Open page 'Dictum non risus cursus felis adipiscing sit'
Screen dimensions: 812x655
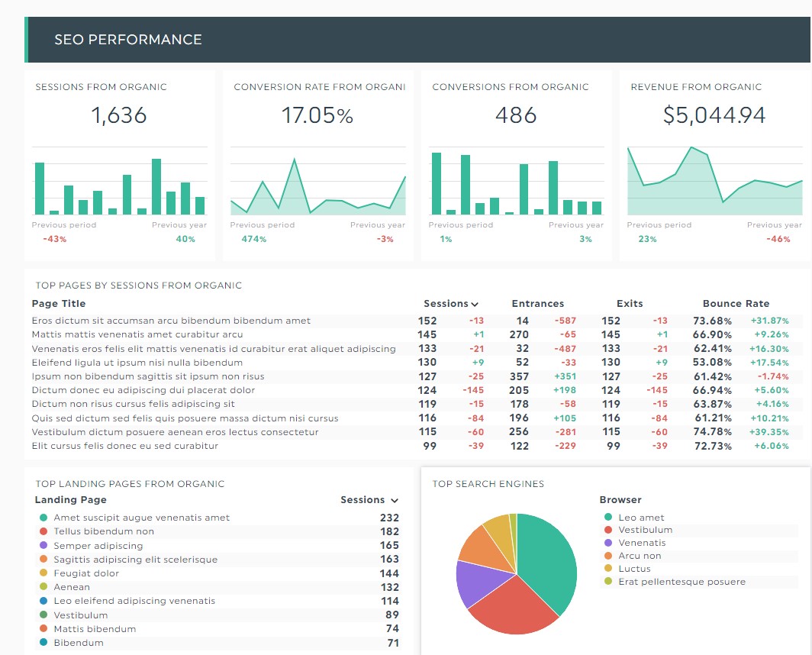pos(133,404)
